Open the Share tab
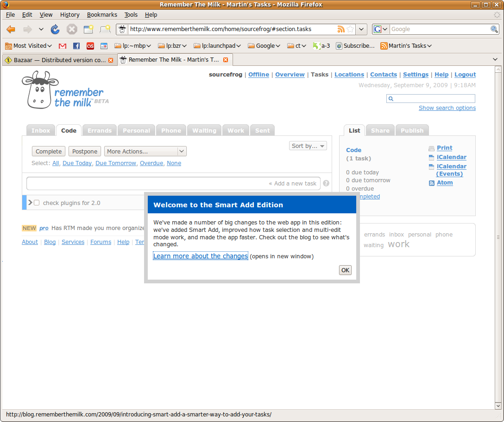Image resolution: width=504 pixels, height=422 pixels. point(380,130)
